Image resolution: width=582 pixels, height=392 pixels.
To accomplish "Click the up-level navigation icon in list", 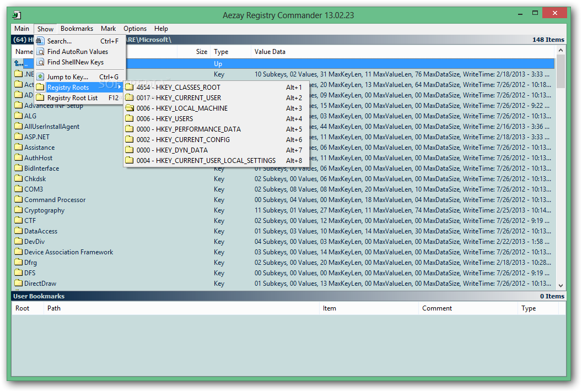I will [18, 63].
